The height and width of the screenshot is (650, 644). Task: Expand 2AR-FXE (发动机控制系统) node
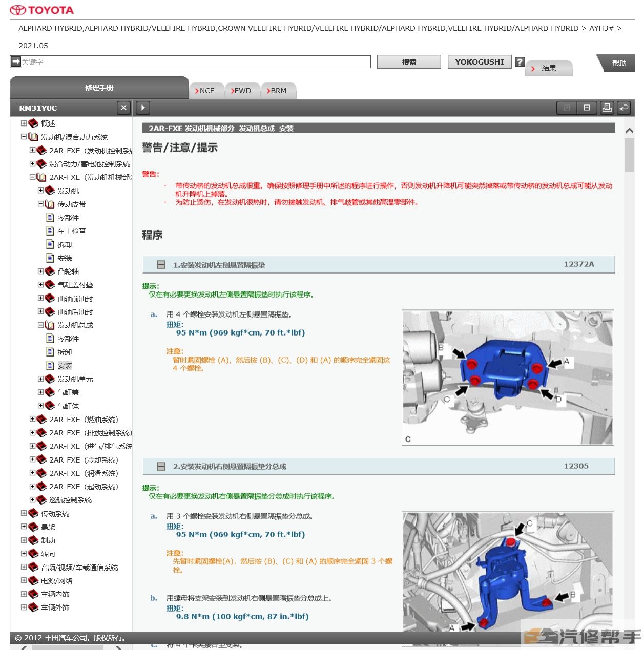tap(32, 150)
